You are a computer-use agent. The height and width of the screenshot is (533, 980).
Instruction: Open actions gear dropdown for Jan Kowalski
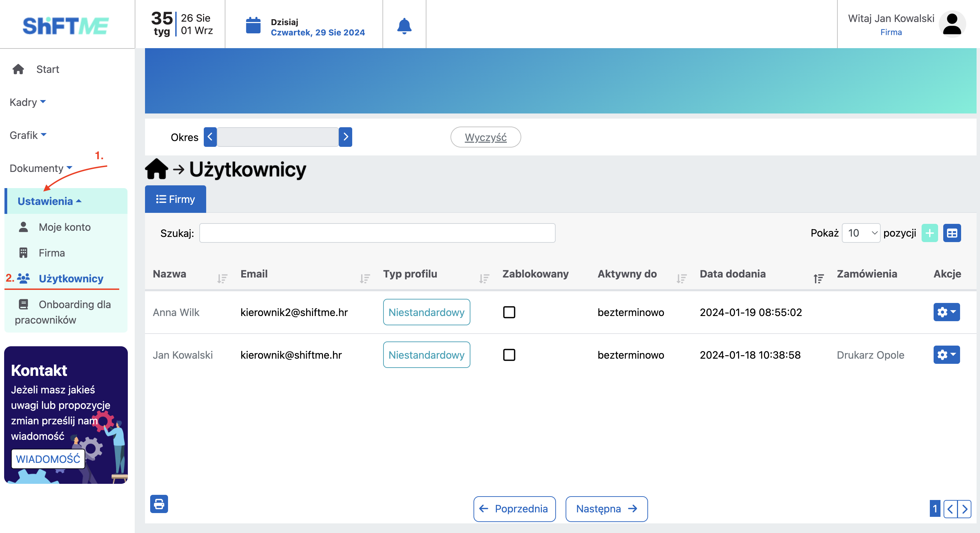[x=947, y=355]
